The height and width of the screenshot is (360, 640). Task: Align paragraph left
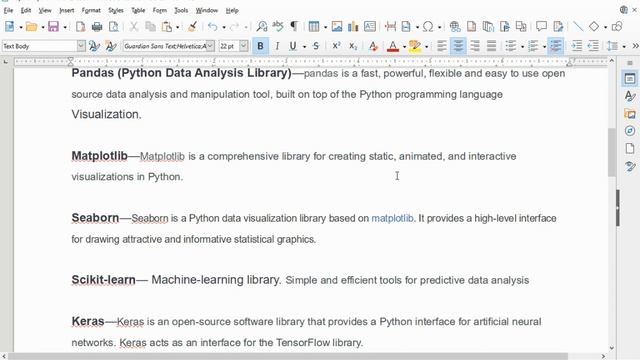coord(442,46)
